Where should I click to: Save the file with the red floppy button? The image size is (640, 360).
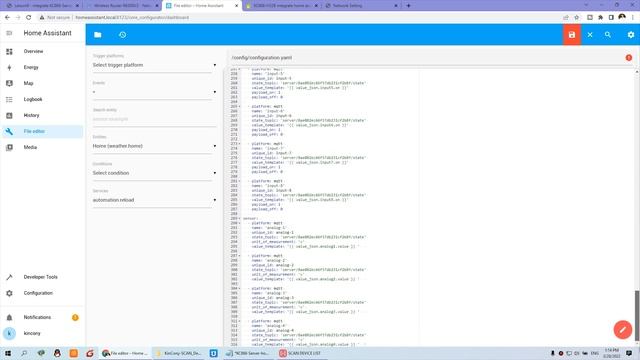click(572, 35)
